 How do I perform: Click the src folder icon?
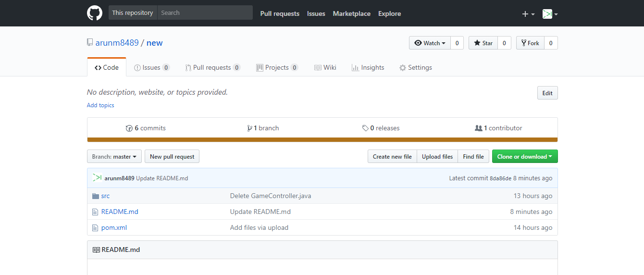(95, 196)
